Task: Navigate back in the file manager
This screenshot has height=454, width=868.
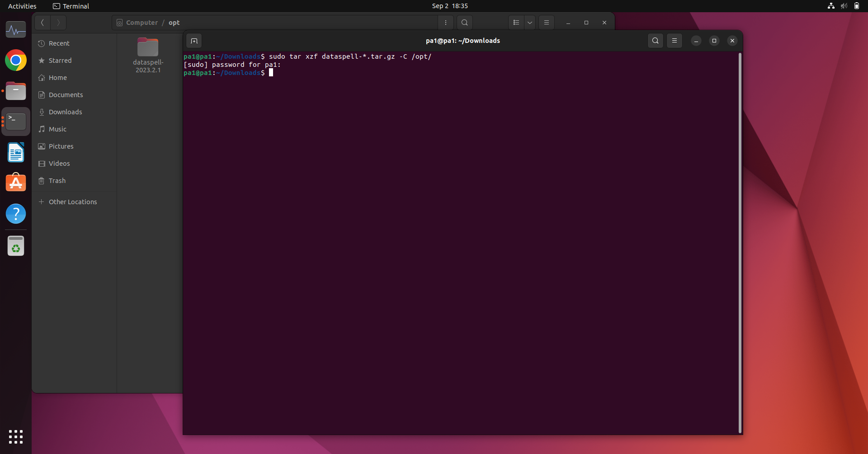Action: (x=42, y=22)
